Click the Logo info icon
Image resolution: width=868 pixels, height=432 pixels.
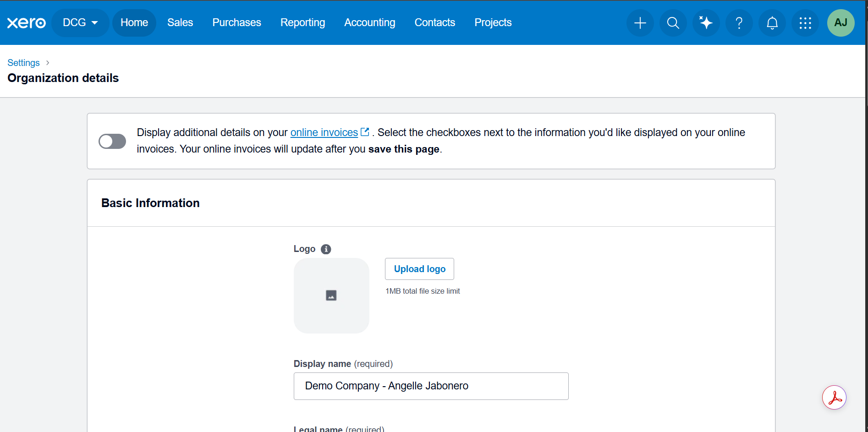pyautogui.click(x=326, y=249)
